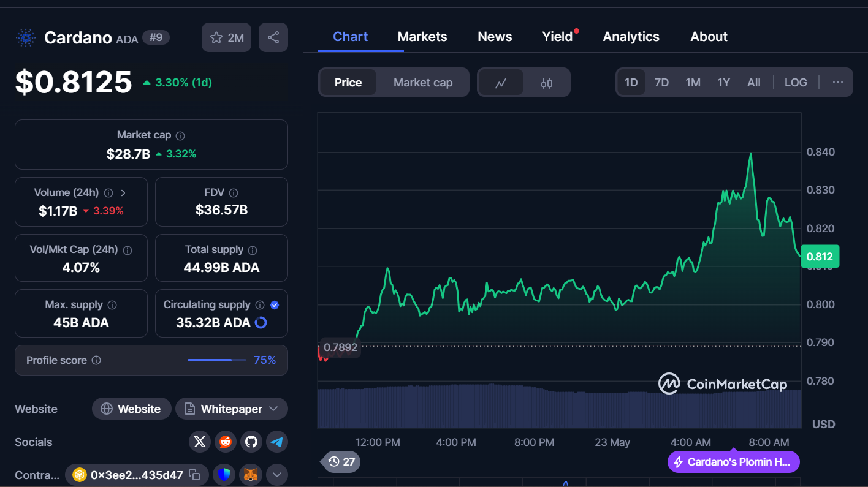This screenshot has height=487, width=868.
Task: Show Max. supply info icon
Action: 112,305
